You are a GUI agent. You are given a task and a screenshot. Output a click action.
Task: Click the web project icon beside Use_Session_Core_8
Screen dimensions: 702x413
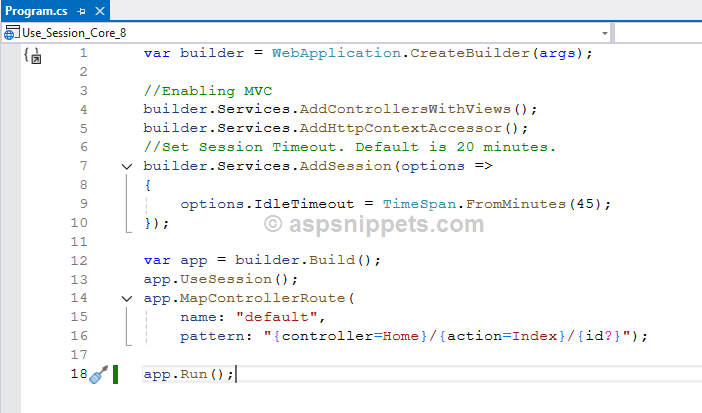11,33
